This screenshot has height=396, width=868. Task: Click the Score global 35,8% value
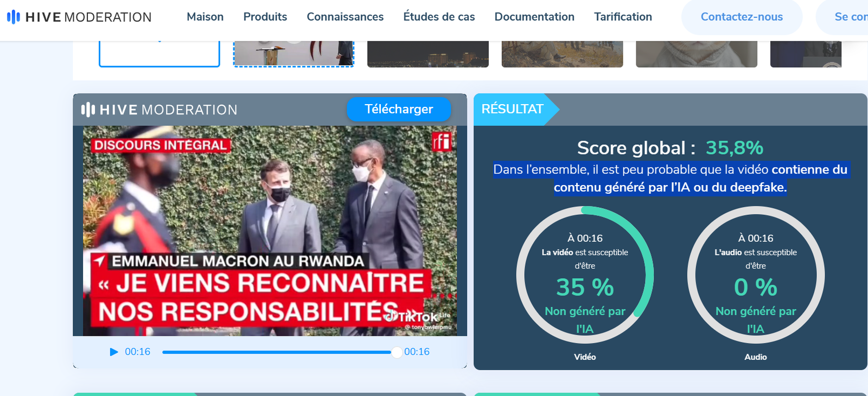735,148
